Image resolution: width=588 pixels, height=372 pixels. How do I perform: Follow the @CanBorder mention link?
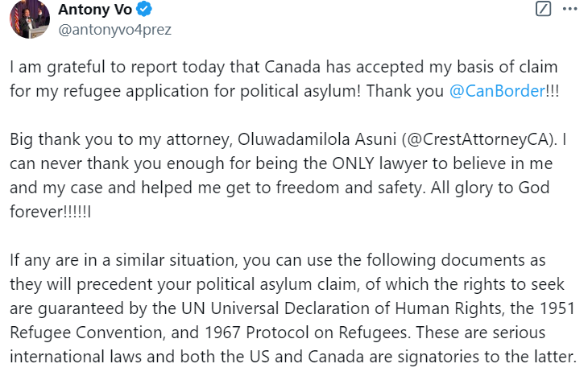(x=497, y=91)
